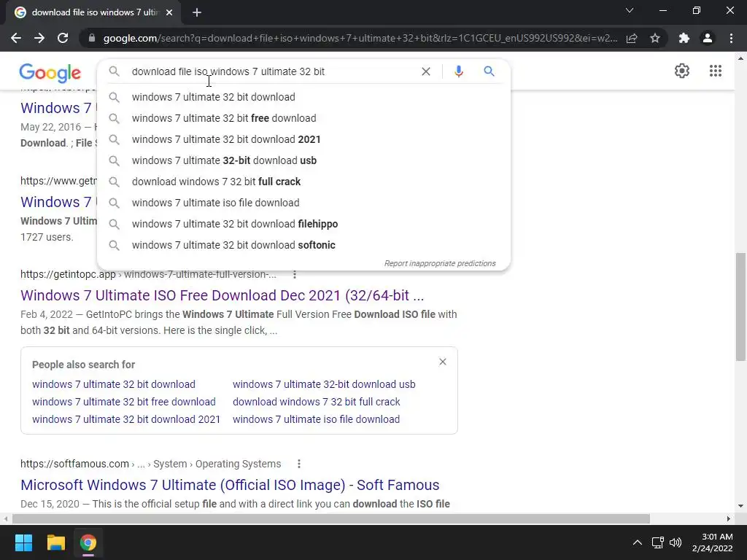Open related search 'windows 7 ultimate 32 bit download 2021'
This screenshot has height=560, width=747.
click(126, 419)
